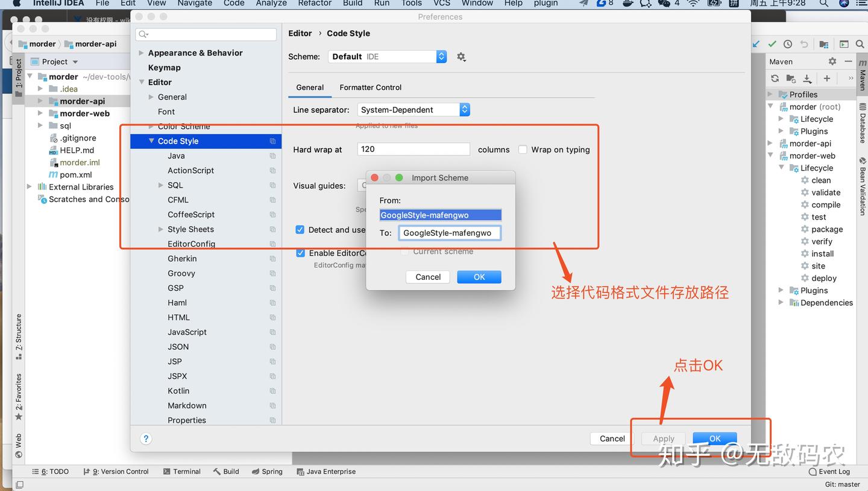Select Maven install lifecycle goal
This screenshot has height=491, width=868.
click(822, 254)
